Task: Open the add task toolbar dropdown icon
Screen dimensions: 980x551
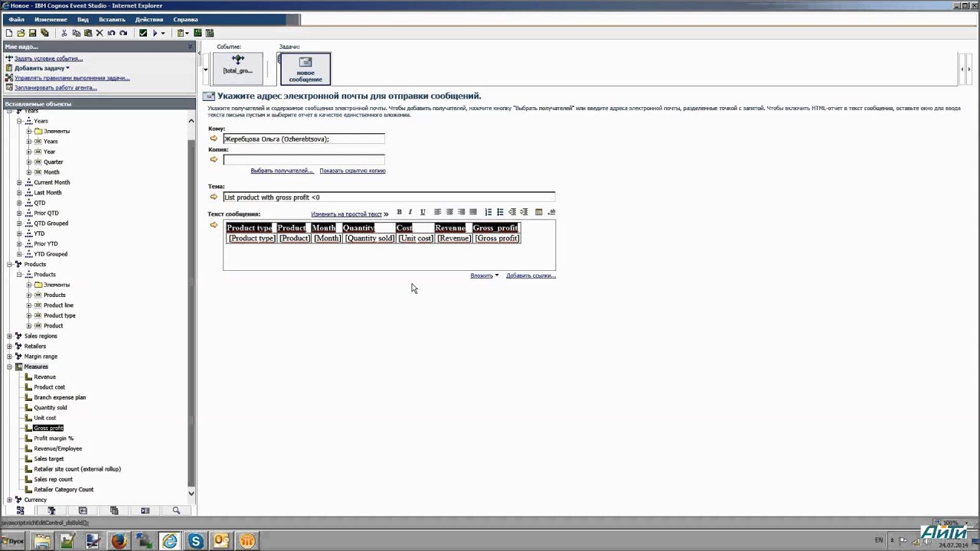Action: click(x=182, y=33)
